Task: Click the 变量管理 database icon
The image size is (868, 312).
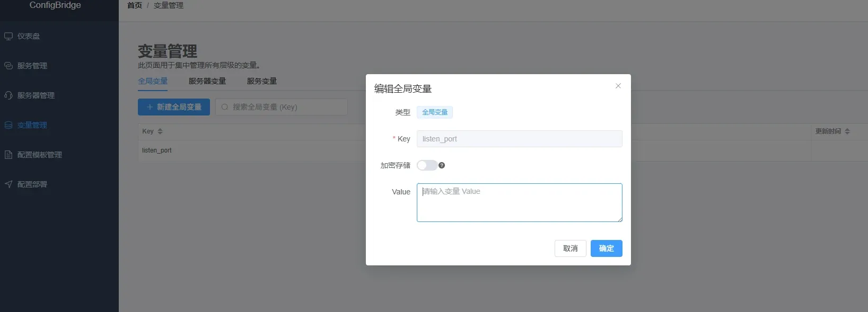Action: tap(8, 125)
